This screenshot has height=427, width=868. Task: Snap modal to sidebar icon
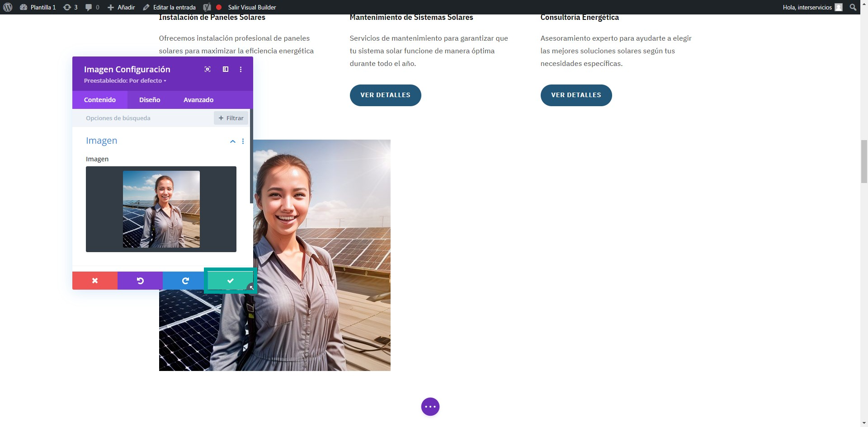[225, 69]
